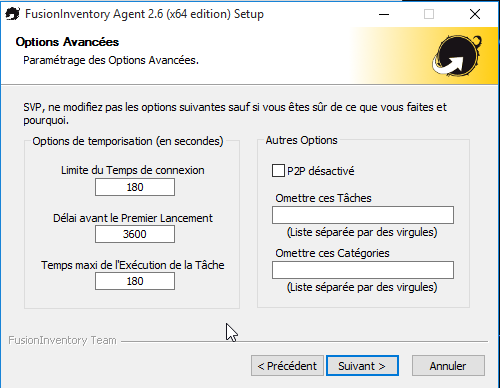Click the Limite du Temps de connexion label
500x388 pixels.
click(x=133, y=170)
